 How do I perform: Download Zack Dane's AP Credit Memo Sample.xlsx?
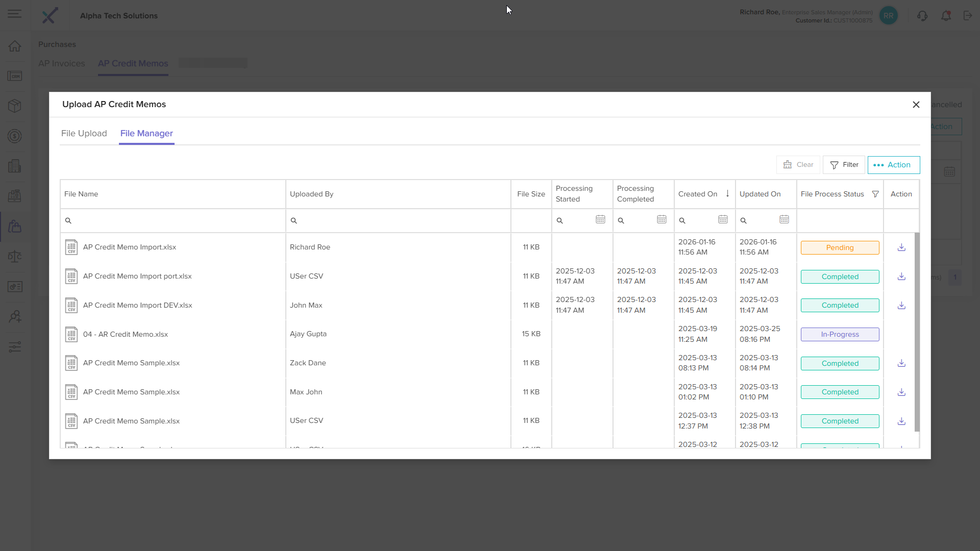901,363
